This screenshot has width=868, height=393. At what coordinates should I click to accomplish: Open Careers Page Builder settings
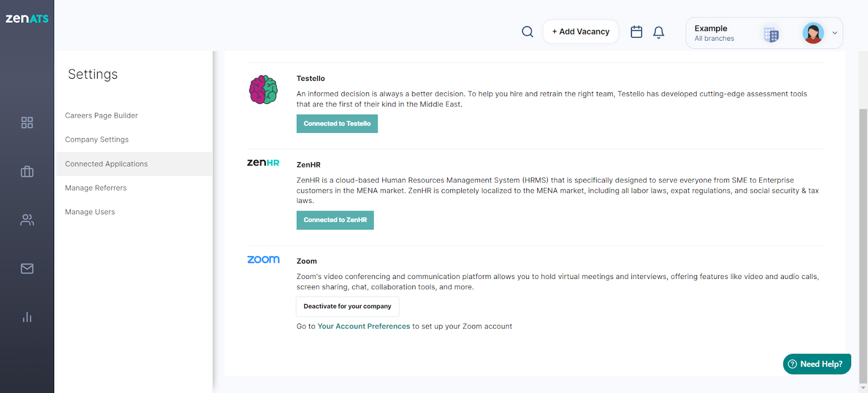coord(101,116)
